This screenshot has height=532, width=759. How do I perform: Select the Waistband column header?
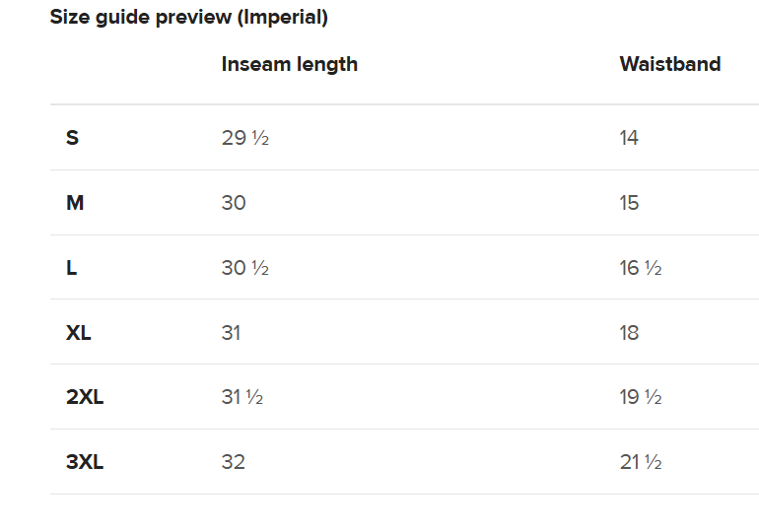click(669, 64)
